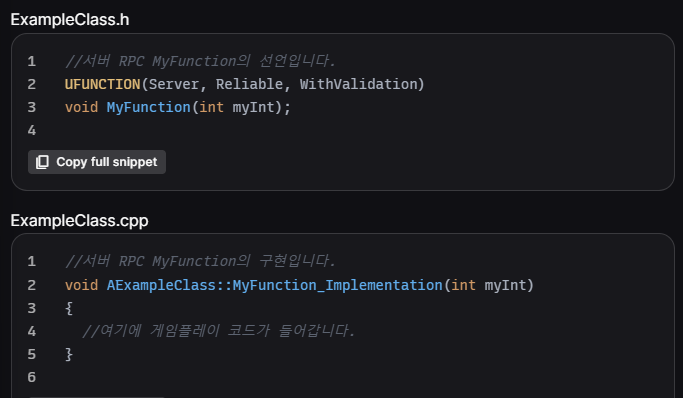Click the WithValidation specifier text
The image size is (683, 398).
358,84
